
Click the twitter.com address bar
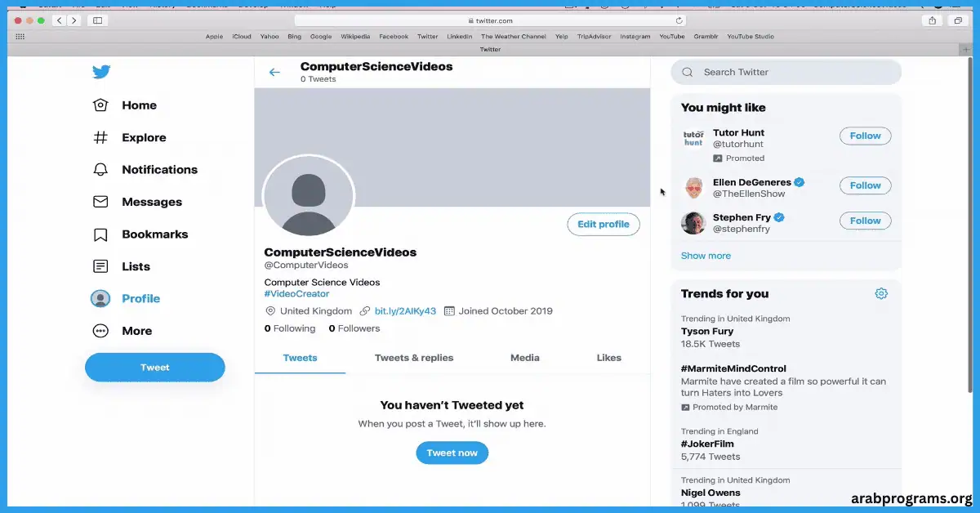point(490,20)
